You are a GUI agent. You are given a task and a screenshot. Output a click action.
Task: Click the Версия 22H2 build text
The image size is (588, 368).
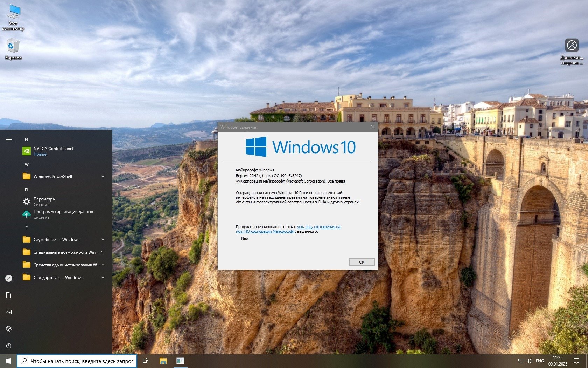(x=269, y=176)
